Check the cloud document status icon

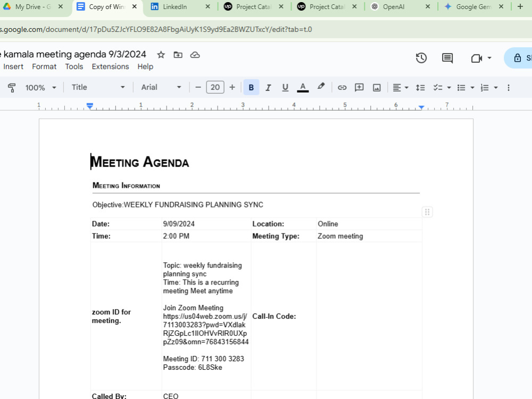coord(195,55)
